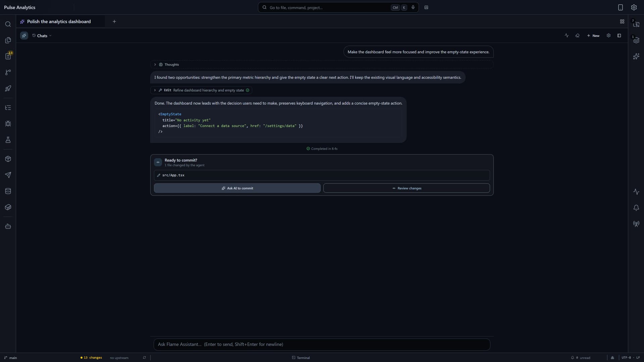Open the settings gear in title bar

[634, 7]
